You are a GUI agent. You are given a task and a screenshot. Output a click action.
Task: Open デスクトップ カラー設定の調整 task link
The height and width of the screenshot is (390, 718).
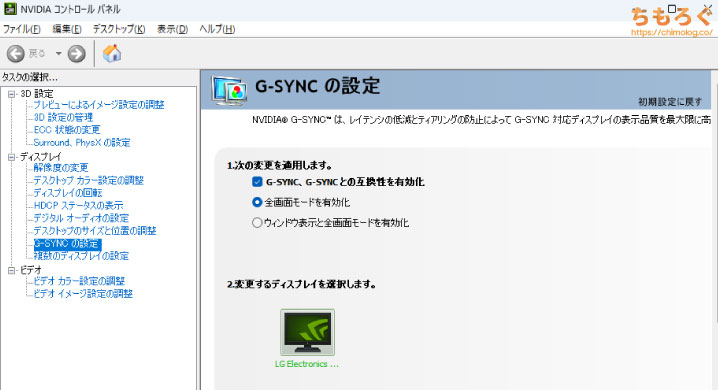click(x=88, y=180)
